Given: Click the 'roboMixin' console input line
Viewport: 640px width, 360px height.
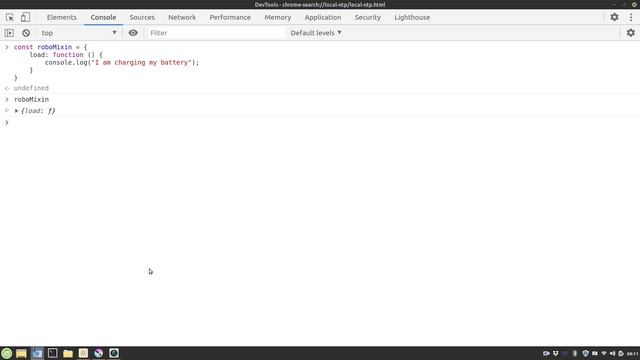Looking at the screenshot, I should (31, 99).
